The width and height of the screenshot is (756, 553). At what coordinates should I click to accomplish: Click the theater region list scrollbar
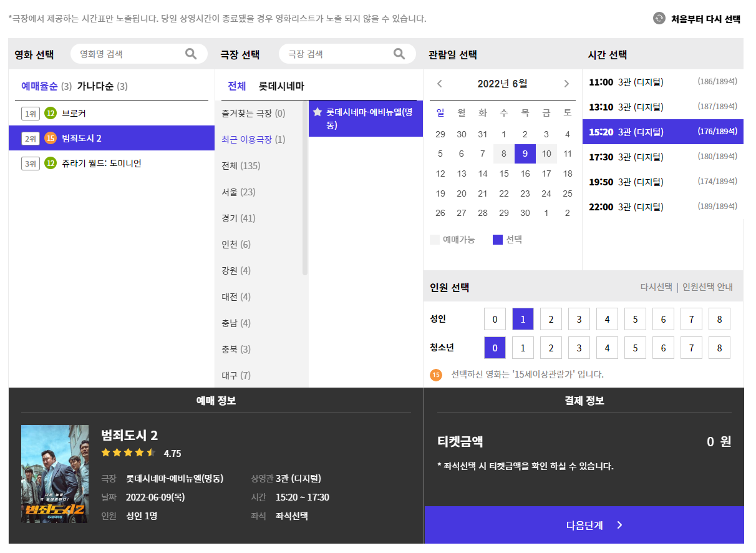coord(305,187)
